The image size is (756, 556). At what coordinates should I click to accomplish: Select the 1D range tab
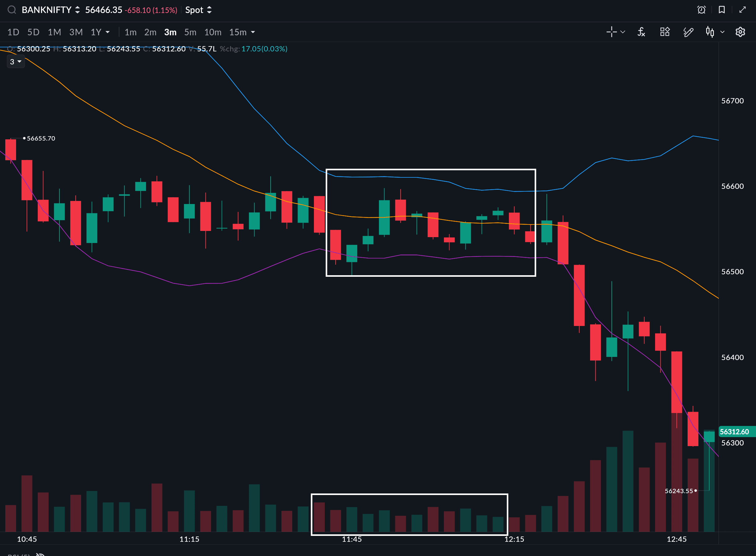coord(13,32)
